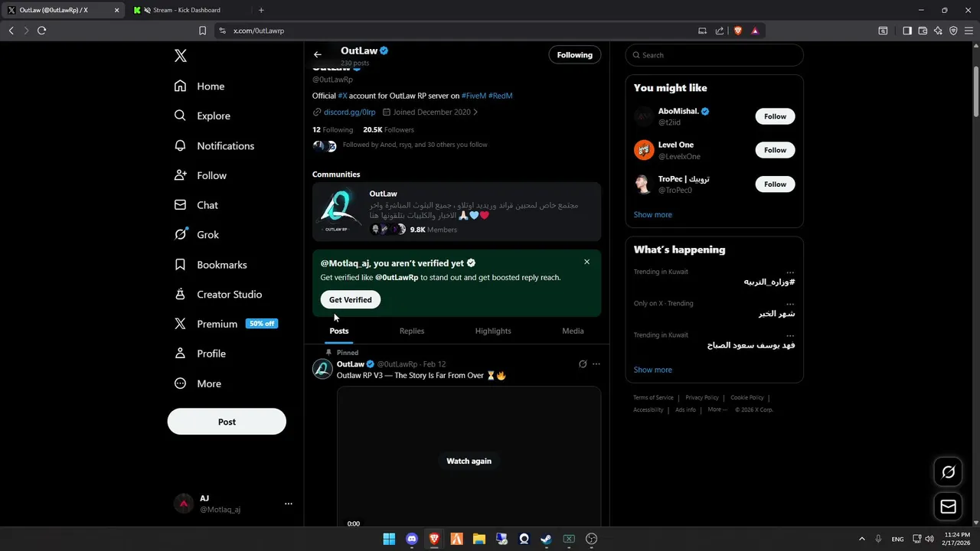Click Brave Shields icon in address bar
This screenshot has height=551, width=980.
click(738, 31)
